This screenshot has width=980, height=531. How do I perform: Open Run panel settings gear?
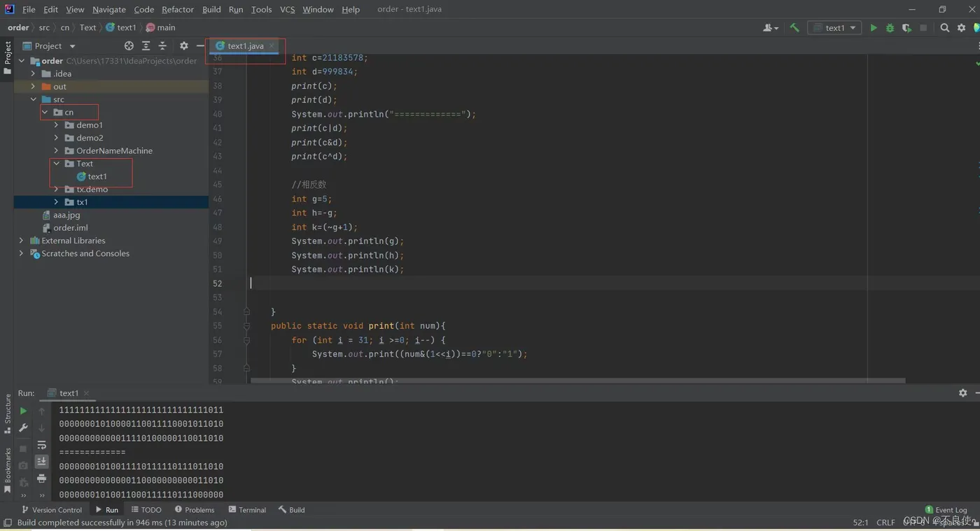coord(962,393)
